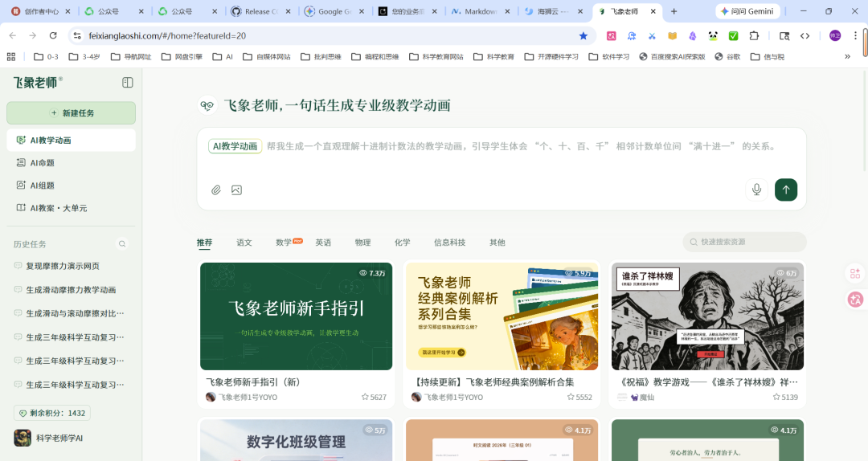Close the 飞象老师 browser tab

click(653, 11)
